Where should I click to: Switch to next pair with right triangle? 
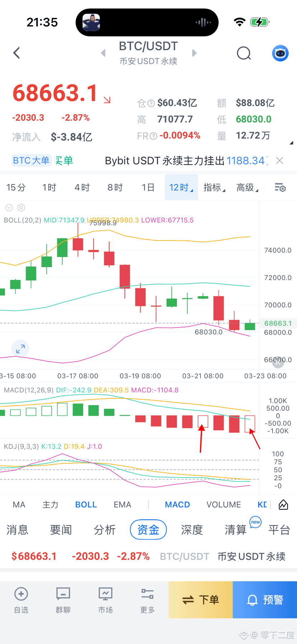click(x=194, y=53)
